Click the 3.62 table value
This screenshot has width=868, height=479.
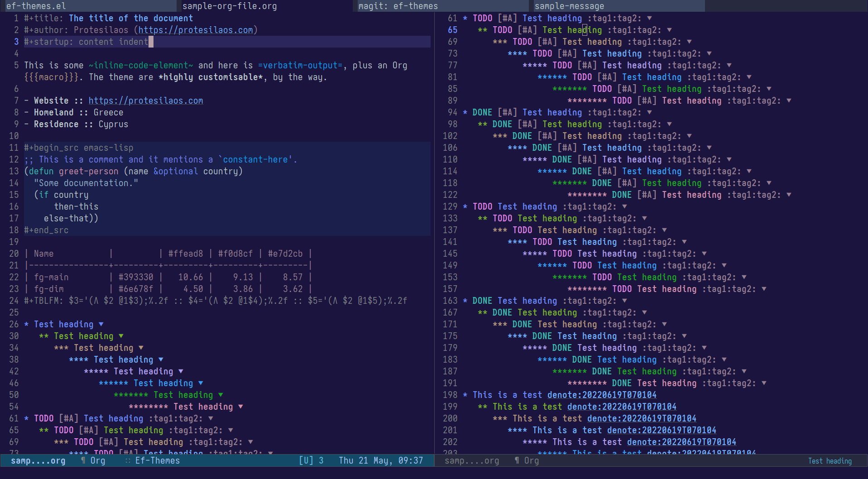click(x=293, y=289)
